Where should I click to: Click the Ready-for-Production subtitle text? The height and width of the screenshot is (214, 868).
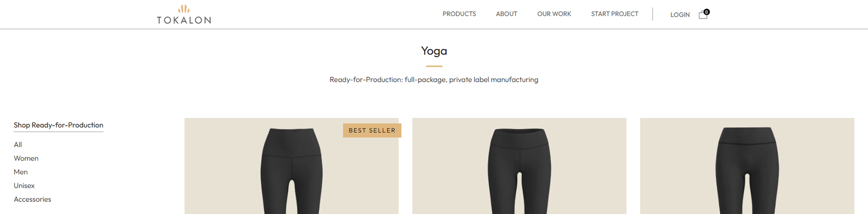tap(434, 79)
